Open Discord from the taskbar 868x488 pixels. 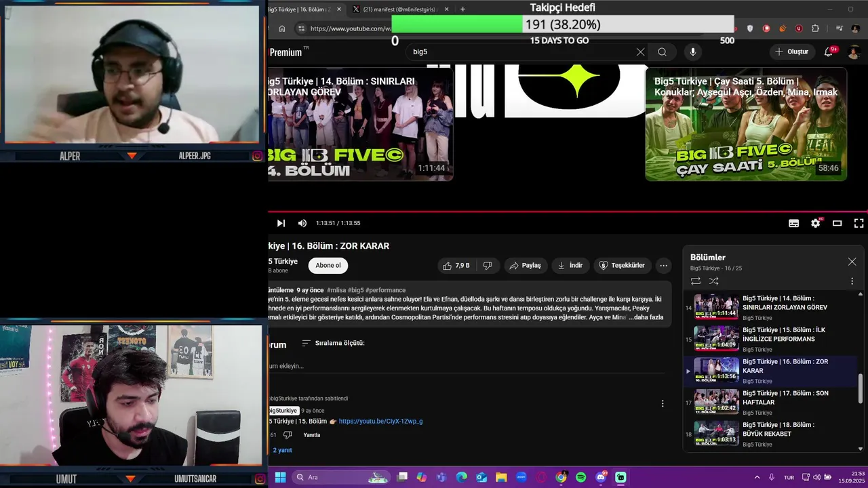point(601,477)
